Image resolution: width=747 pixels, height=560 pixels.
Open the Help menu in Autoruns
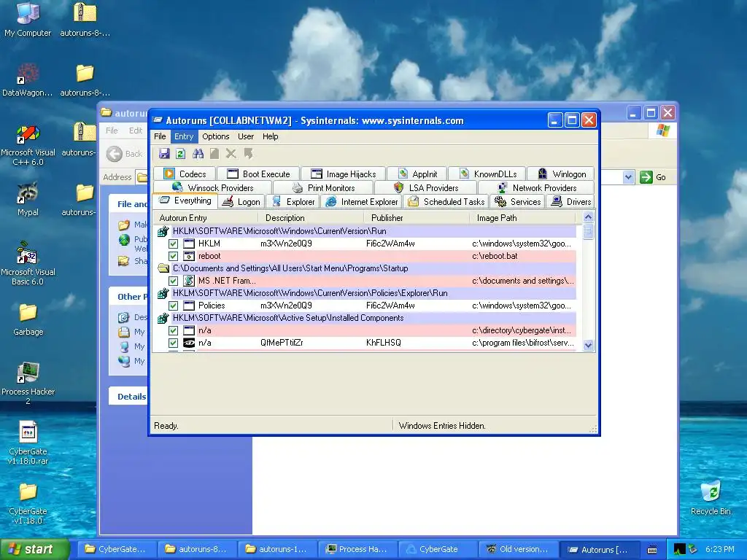click(270, 136)
